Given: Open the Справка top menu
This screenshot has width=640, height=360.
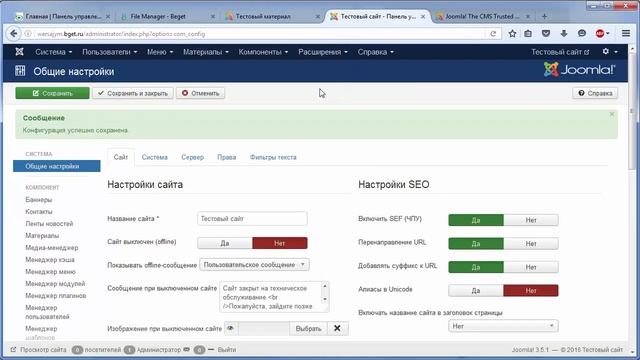Looking at the screenshot, I should pyautogui.click(x=376, y=52).
